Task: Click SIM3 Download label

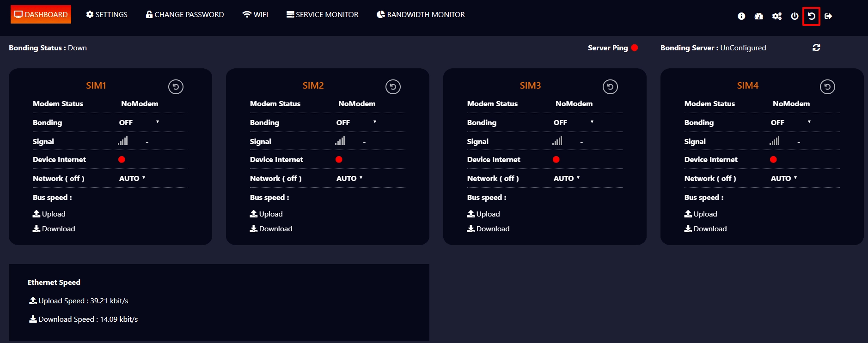Action: click(493, 229)
